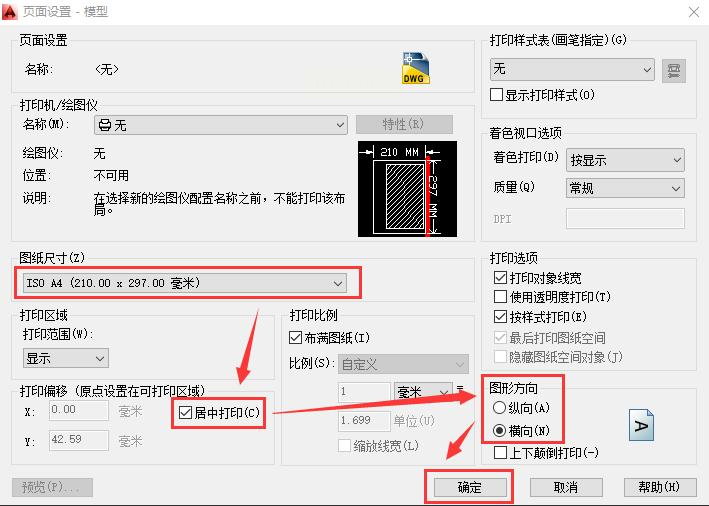Open the 打印范围 显示 dropdown
This screenshot has height=506, width=709.
[x=66, y=358]
